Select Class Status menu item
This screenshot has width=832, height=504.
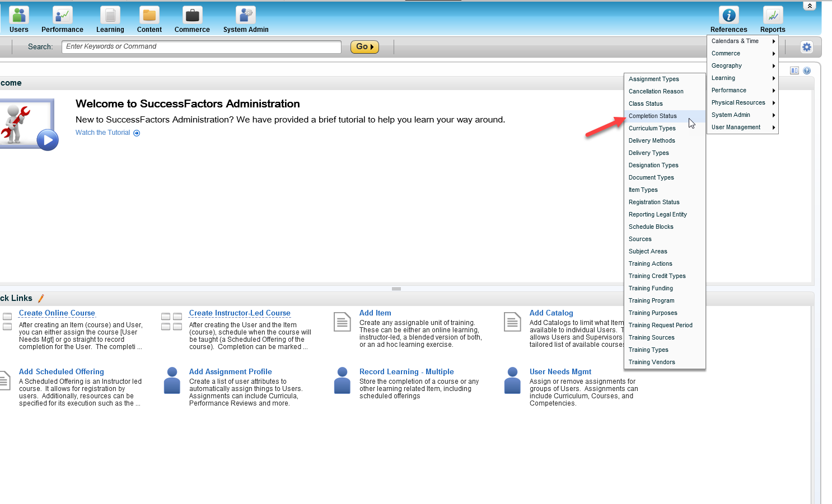point(665,104)
